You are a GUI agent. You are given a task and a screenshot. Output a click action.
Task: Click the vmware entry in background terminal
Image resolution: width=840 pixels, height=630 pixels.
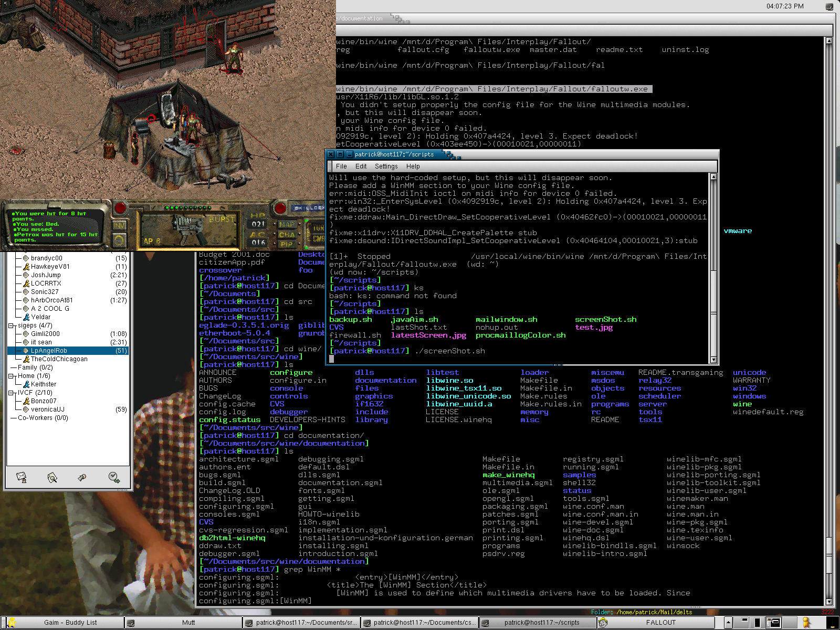738,230
